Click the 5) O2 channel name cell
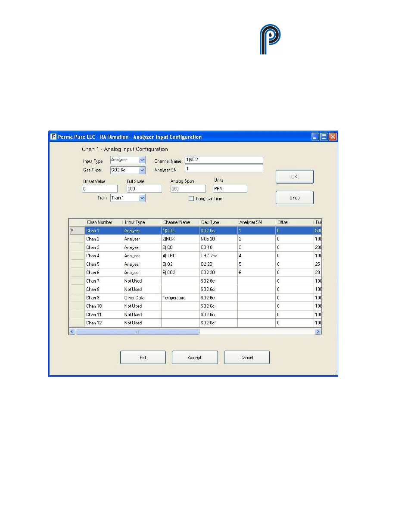The width and height of the screenshot is (411, 532). (x=180, y=264)
